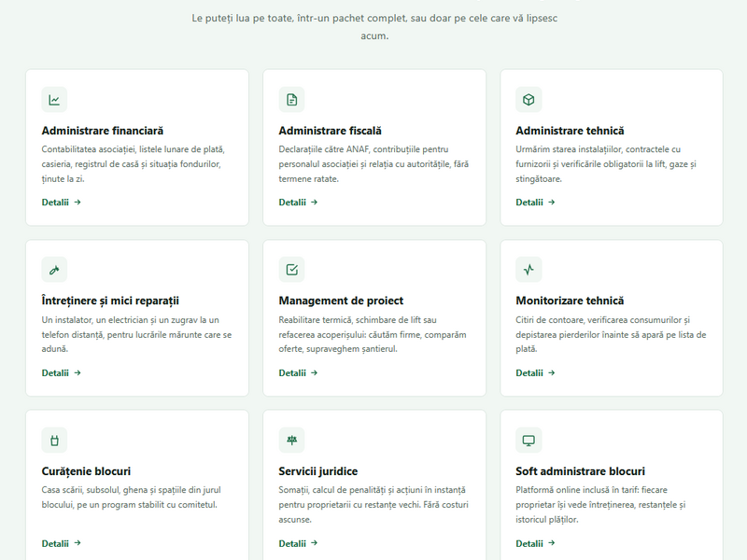View Detalii for Soft administrare blocuri

pos(535,543)
